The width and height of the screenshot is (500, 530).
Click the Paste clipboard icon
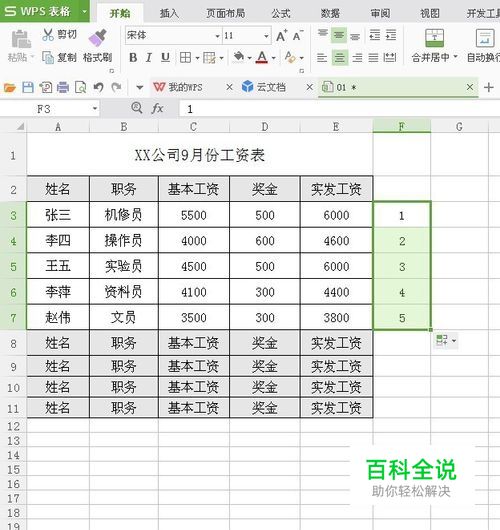[21, 39]
